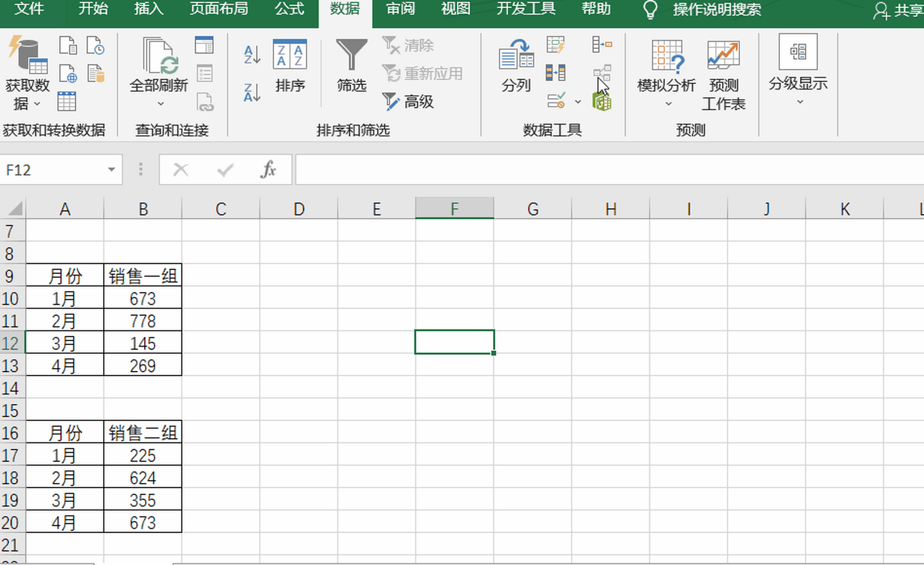Select column K header
924x565 pixels.
pos(845,208)
